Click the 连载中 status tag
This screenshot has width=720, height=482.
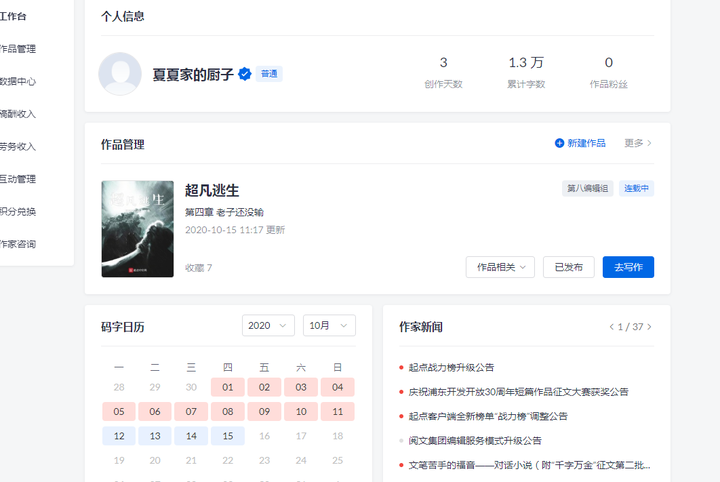pyautogui.click(x=636, y=188)
